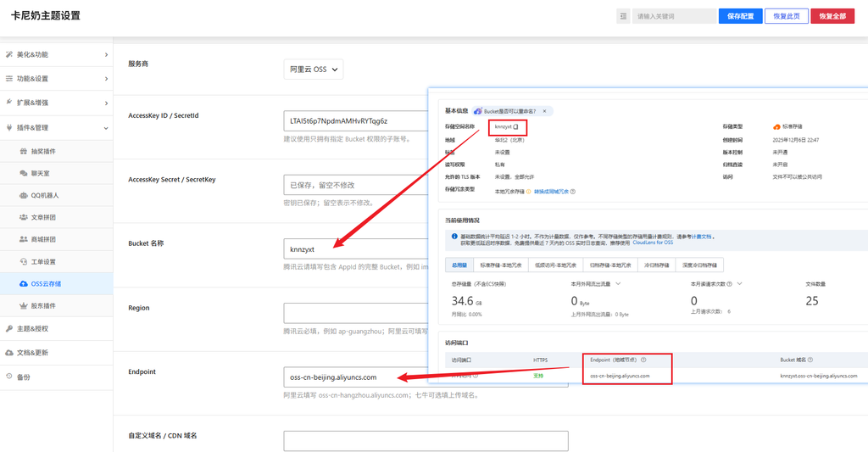Click the QQ机器人 robot icon
Image resolution: width=868 pixels, height=452 pixels.
click(x=23, y=196)
